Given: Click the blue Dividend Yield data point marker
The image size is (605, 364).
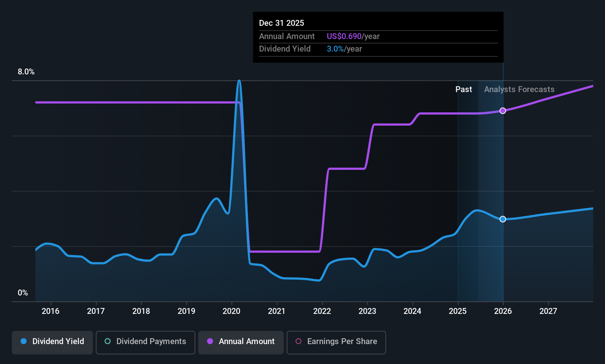Looking at the screenshot, I should 503,219.
